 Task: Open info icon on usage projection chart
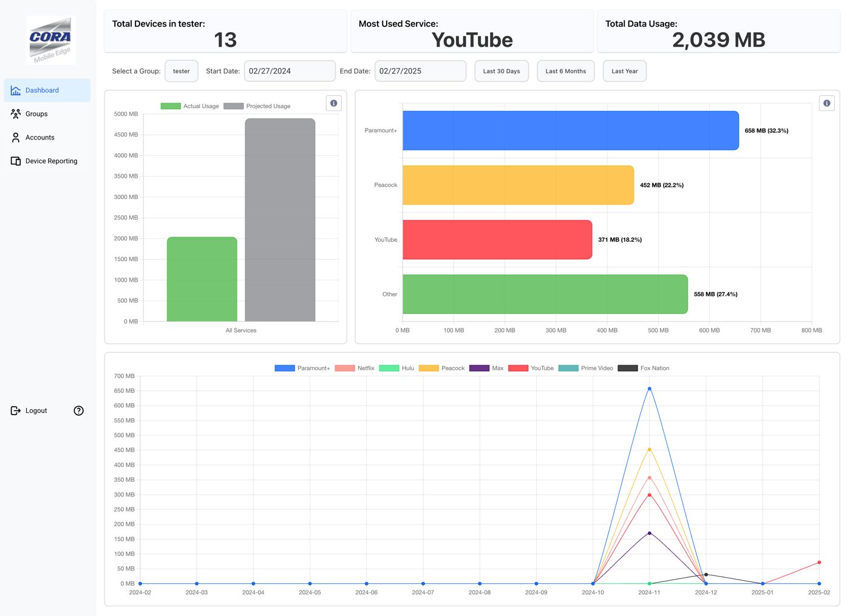334,103
